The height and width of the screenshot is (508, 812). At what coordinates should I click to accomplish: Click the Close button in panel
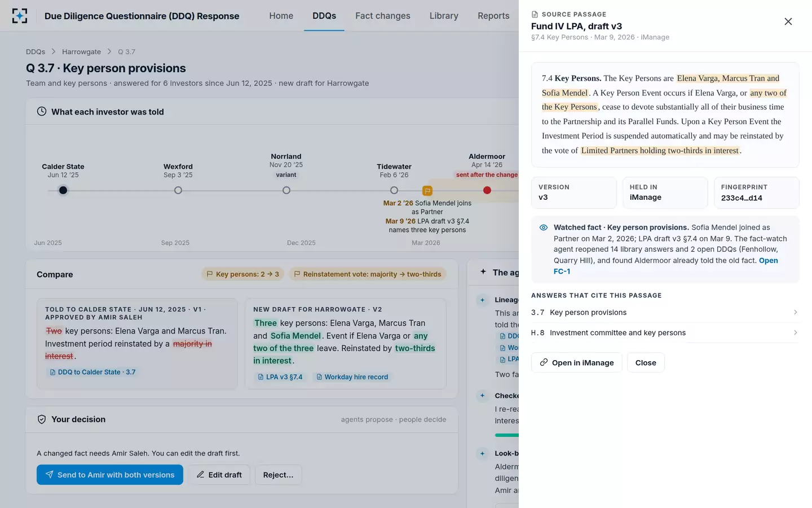646,362
